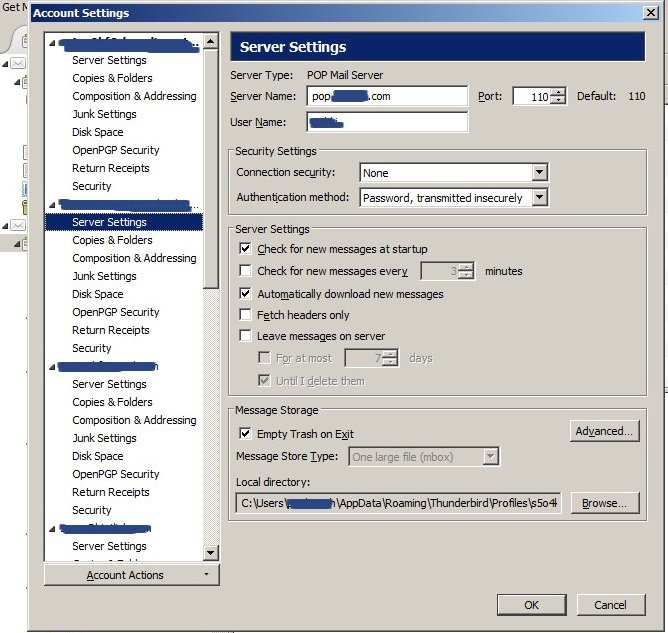Decrease the Port value with down arrow
This screenshot has height=633, width=668.
pos(558,101)
